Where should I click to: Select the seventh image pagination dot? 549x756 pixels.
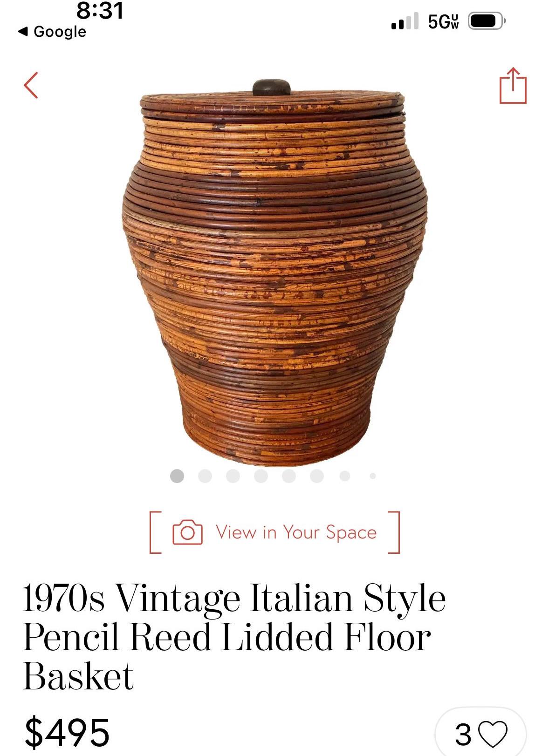345,476
